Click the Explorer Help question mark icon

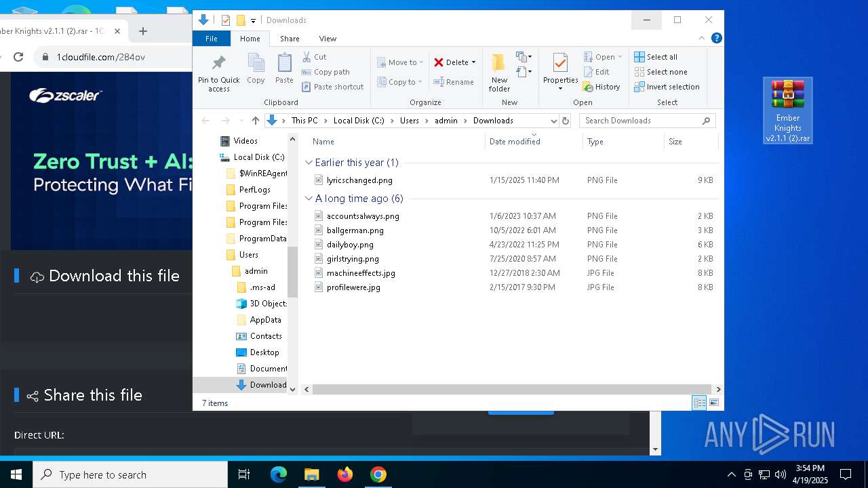click(717, 39)
